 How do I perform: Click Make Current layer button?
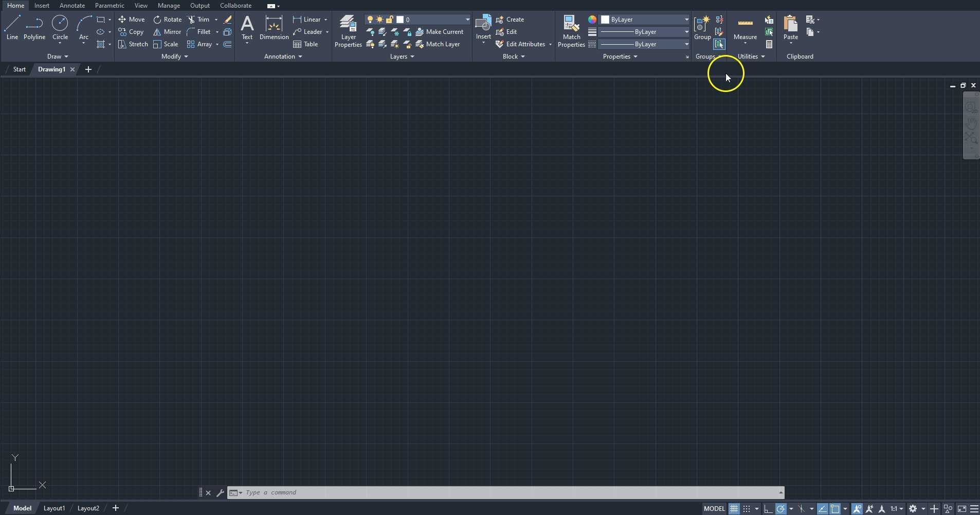439,32
